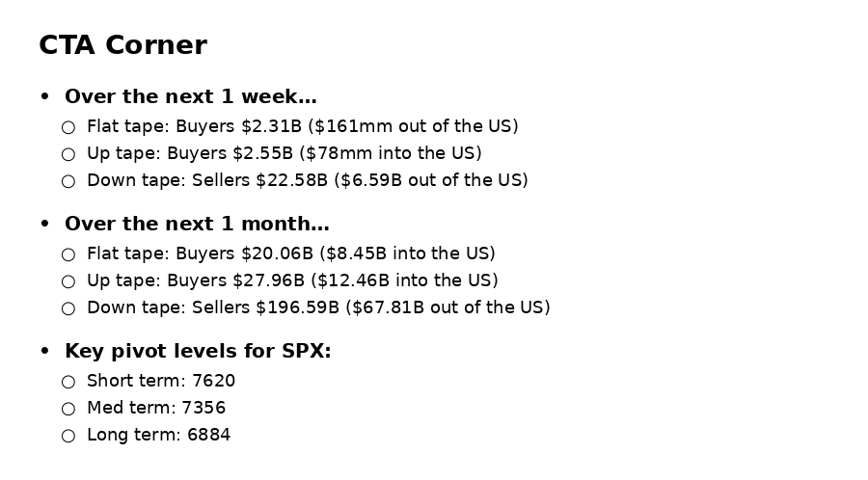Click the CTA Corner heading
868x480 pixels.
pyautogui.click(x=122, y=45)
